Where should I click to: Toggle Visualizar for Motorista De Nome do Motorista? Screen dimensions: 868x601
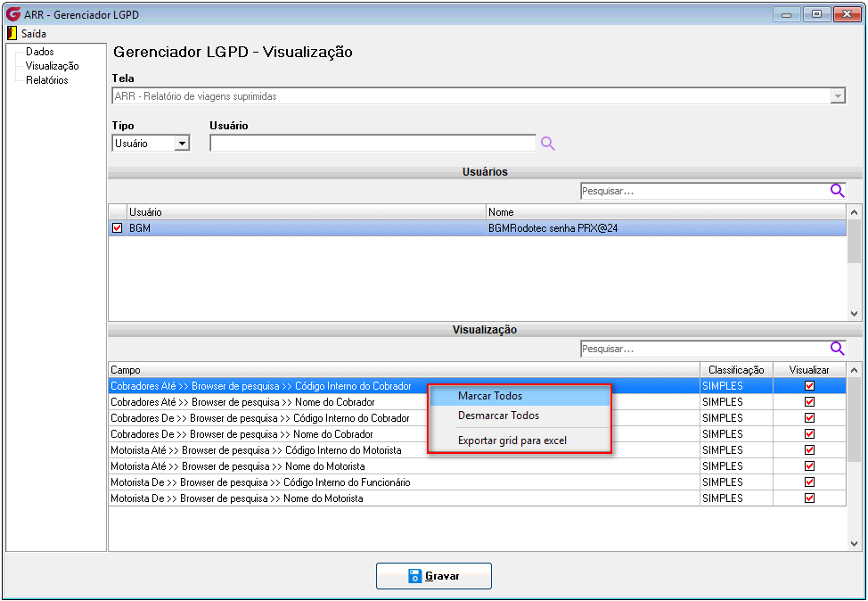(809, 498)
